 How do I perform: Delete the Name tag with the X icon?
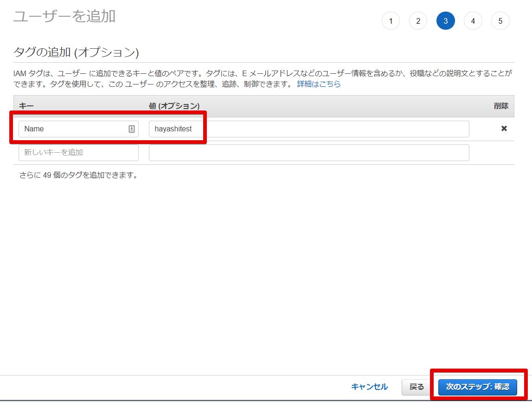coord(504,129)
